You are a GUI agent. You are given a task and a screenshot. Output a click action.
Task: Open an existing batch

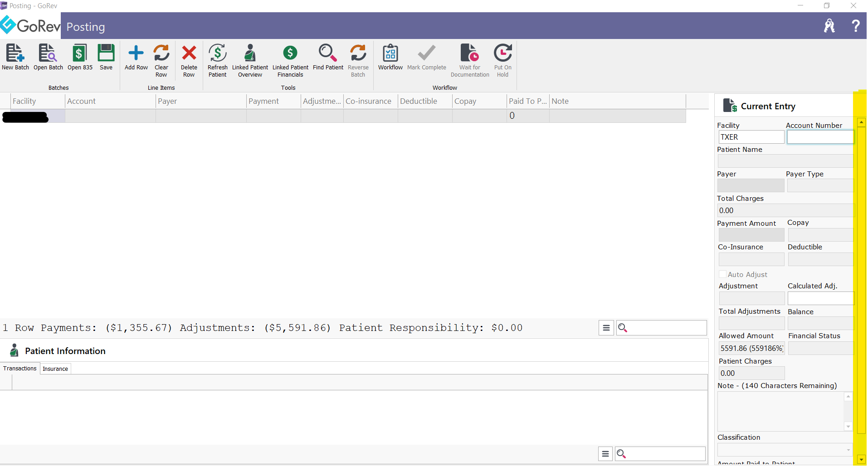48,57
